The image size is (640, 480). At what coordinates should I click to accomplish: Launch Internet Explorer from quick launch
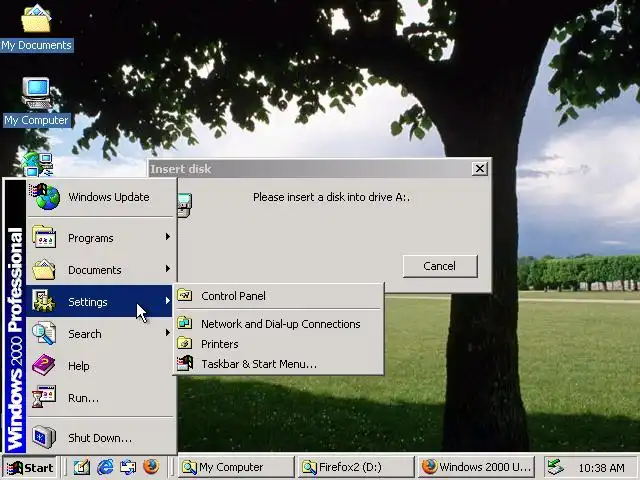pos(105,467)
